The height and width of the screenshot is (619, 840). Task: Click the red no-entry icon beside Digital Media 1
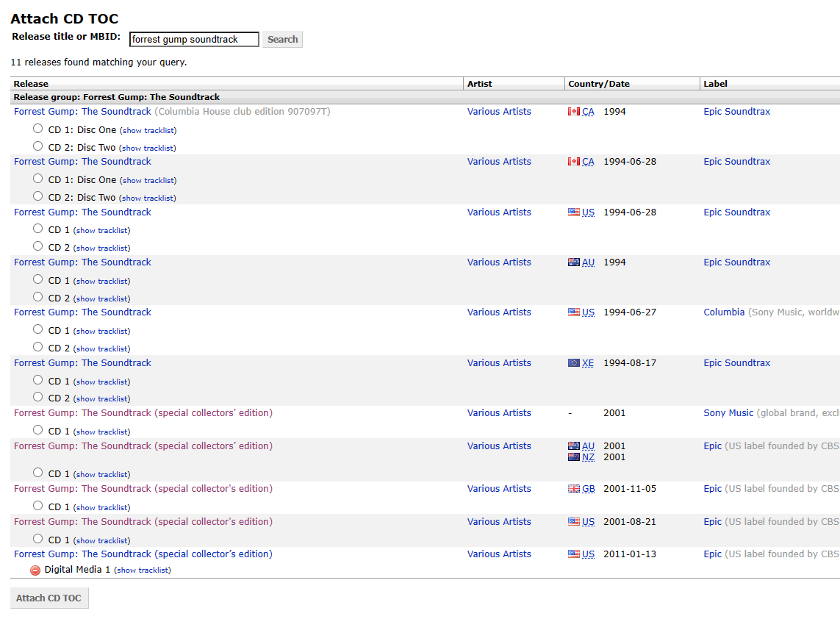click(35, 570)
